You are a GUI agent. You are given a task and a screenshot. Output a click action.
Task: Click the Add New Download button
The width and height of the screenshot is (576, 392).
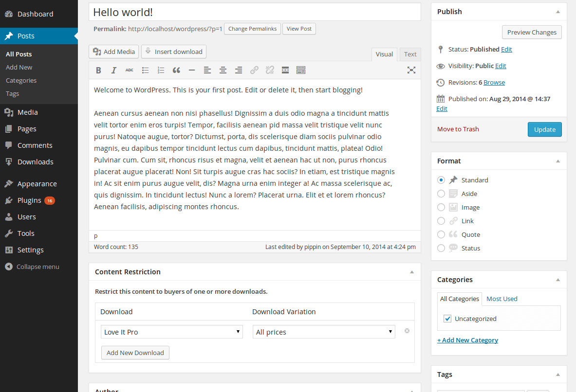click(x=135, y=352)
